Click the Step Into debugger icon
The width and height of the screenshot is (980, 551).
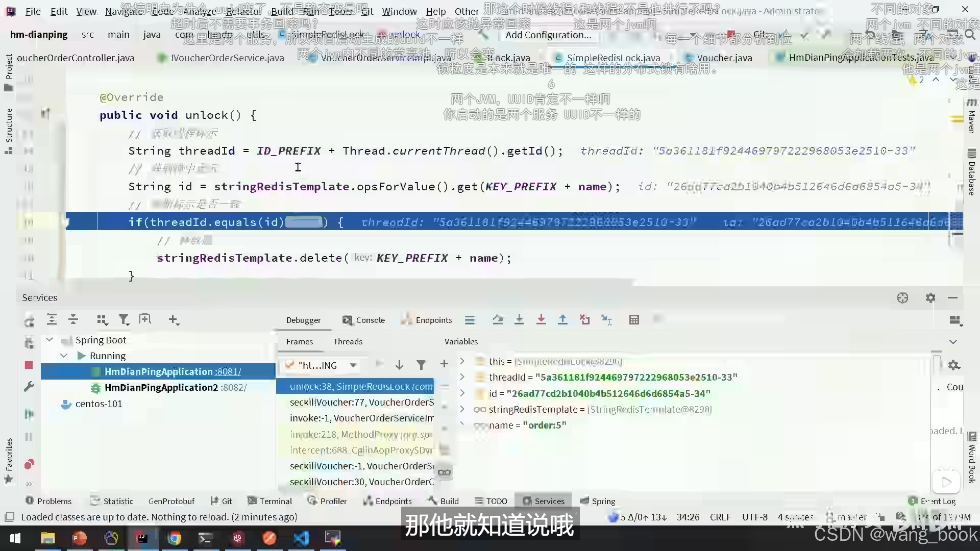pos(519,320)
